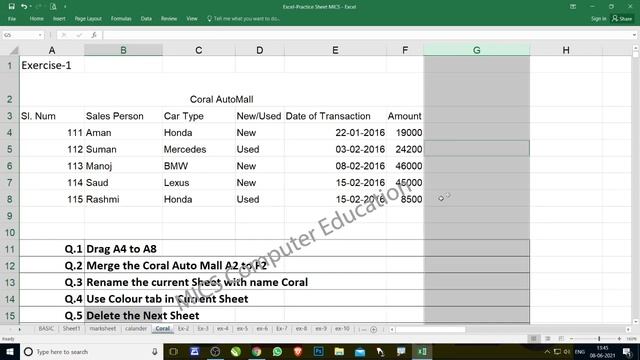Expand the formula bar chevron

[634, 35]
